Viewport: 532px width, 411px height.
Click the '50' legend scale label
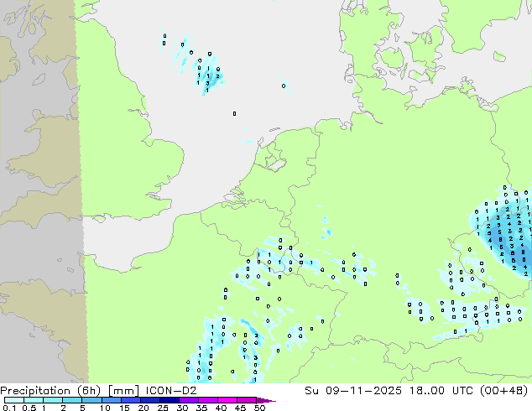pyautogui.click(x=259, y=408)
